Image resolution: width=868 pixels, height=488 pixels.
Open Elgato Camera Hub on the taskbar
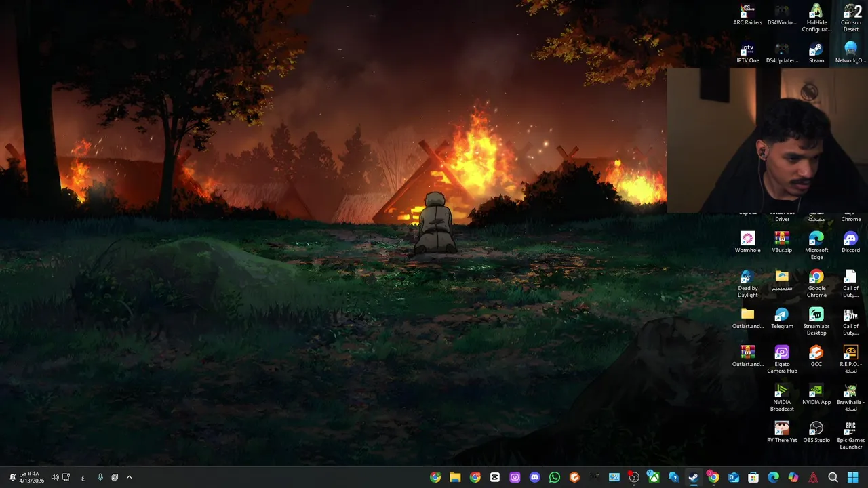pyautogui.click(x=515, y=477)
